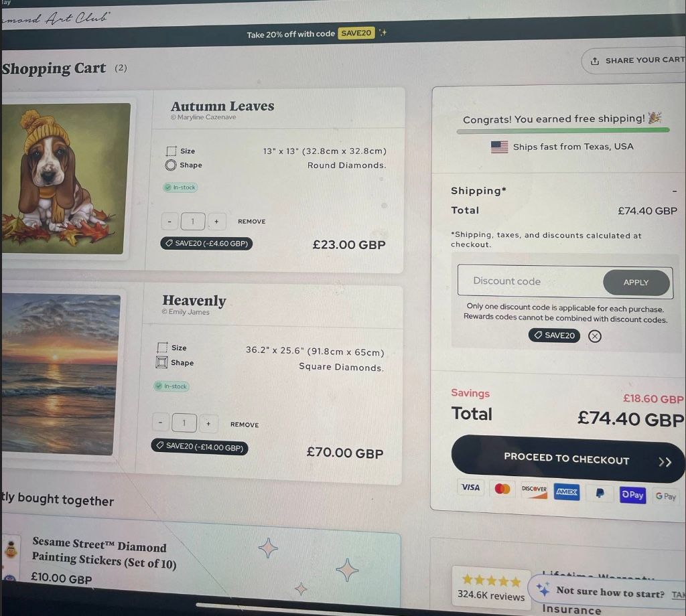Screen dimensions: 686x616
Task: Click the Visa card icon
Action: click(x=470, y=487)
